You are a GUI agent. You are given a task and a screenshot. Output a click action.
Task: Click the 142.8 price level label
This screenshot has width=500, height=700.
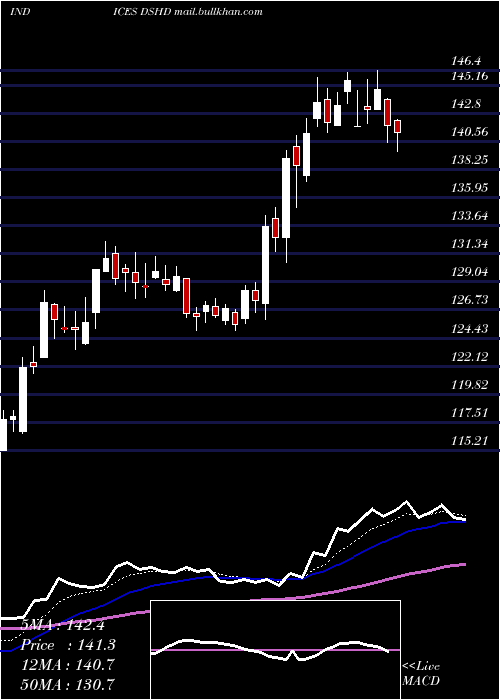tap(466, 104)
